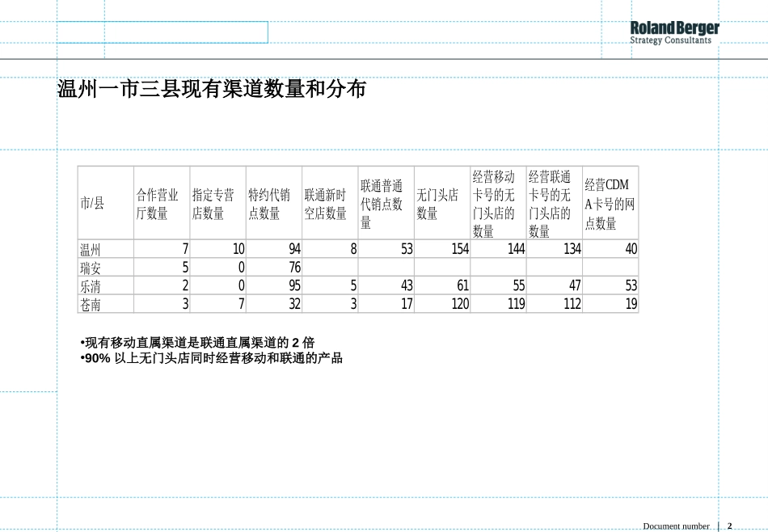Click the 乐清 row label
768x532 pixels.
click(106, 285)
